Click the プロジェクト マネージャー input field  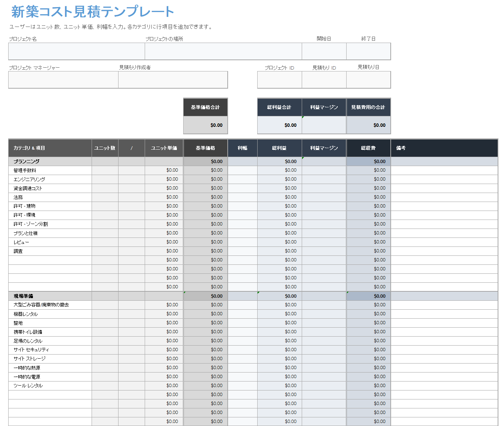63,80
